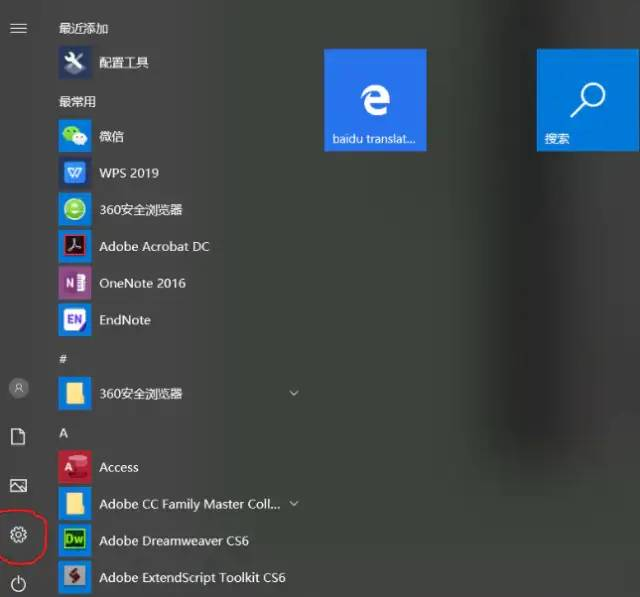Launch WeChat via its green icon
The image size is (640, 597).
tap(75, 136)
